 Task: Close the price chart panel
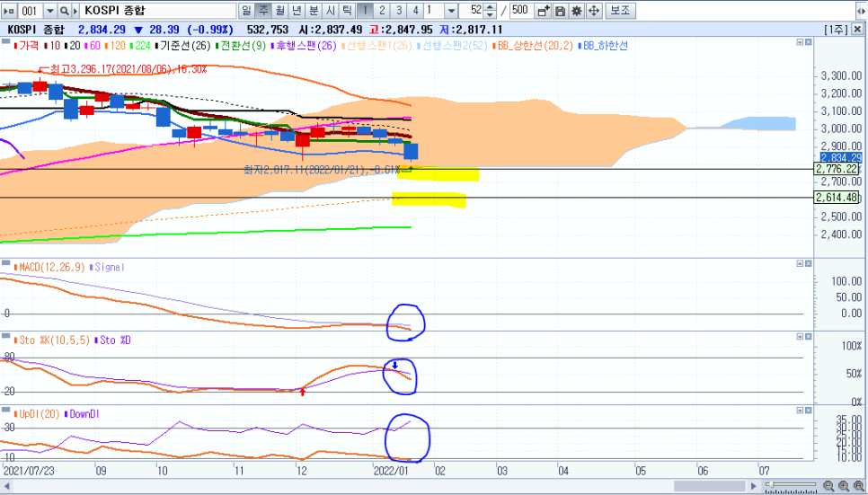coord(808,42)
